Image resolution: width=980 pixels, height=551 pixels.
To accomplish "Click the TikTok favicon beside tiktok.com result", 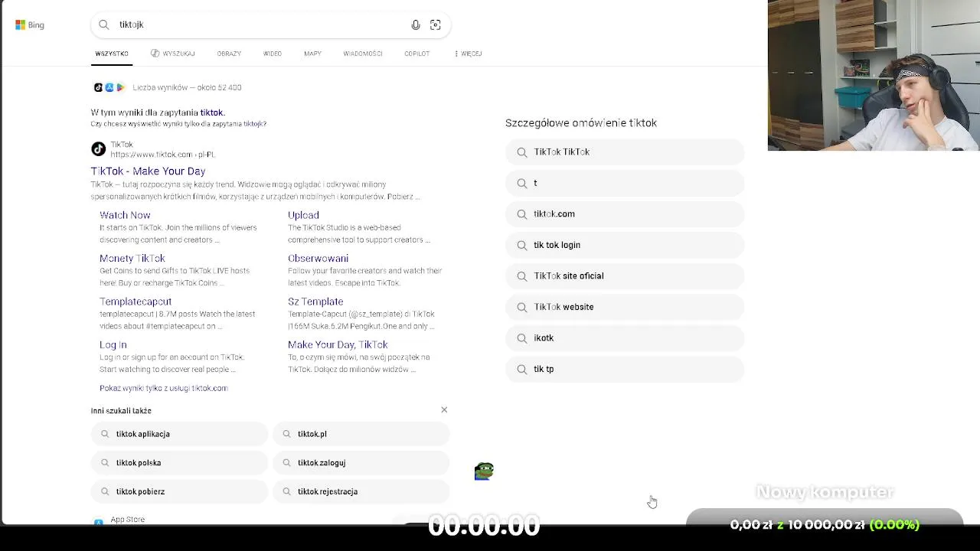I will (x=98, y=149).
